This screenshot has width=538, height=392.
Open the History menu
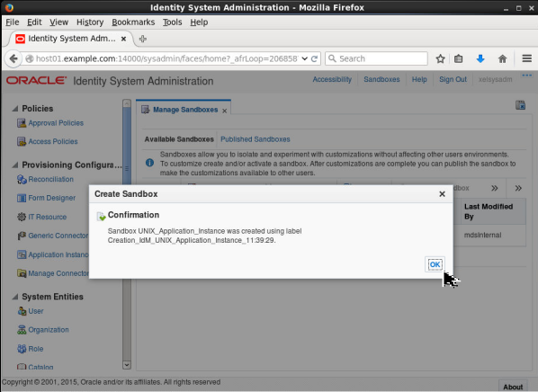point(90,22)
